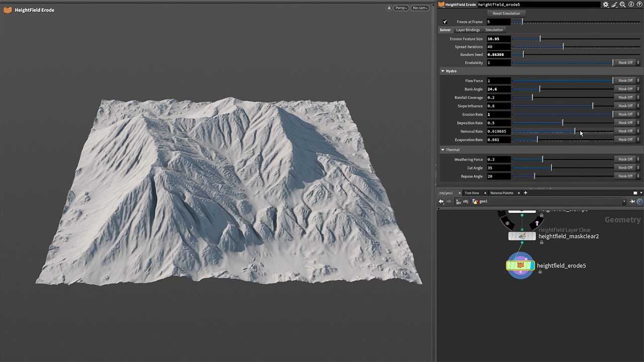Screen dimensions: 644x362
Task: Open the help question mark icon
Action: tap(639, 5)
